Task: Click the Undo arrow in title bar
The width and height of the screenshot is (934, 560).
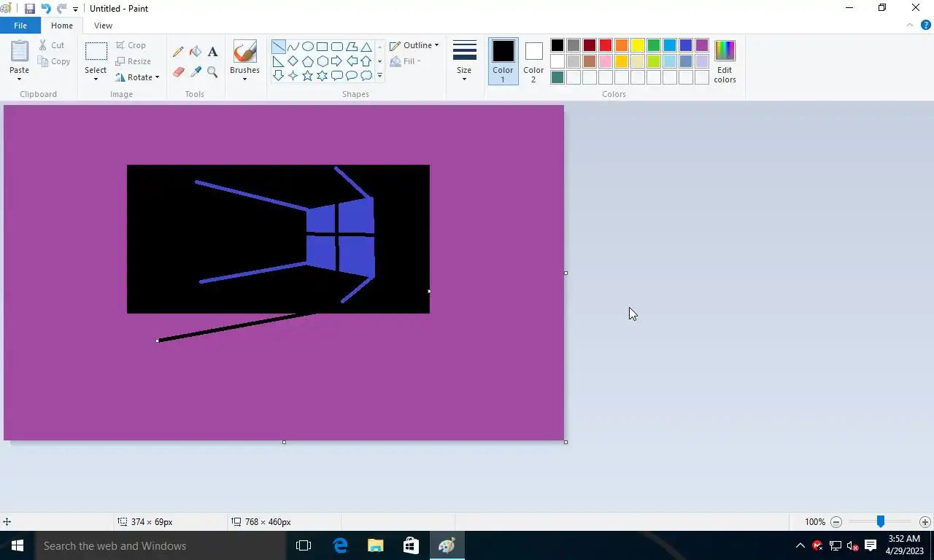Action: 46,9
